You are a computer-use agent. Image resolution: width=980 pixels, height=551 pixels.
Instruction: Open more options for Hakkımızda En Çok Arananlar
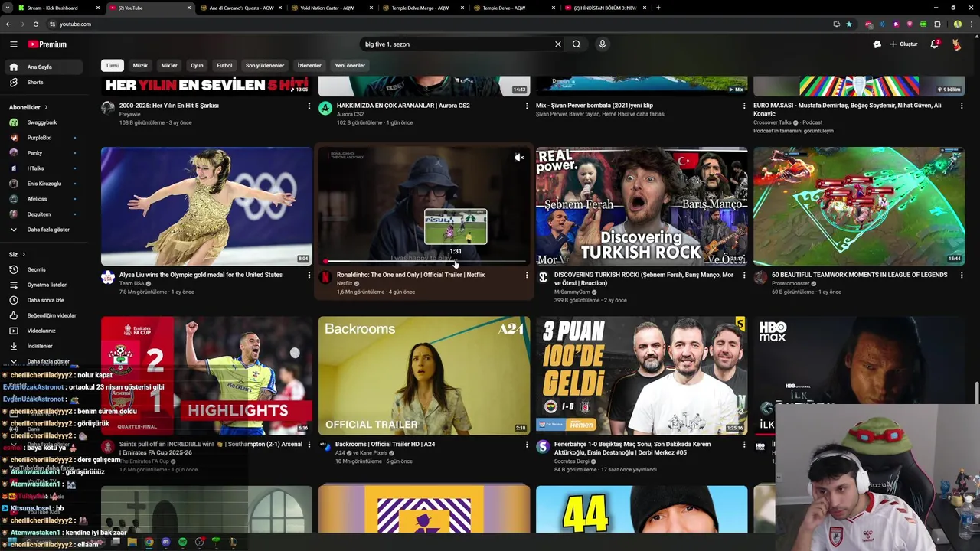point(527,106)
